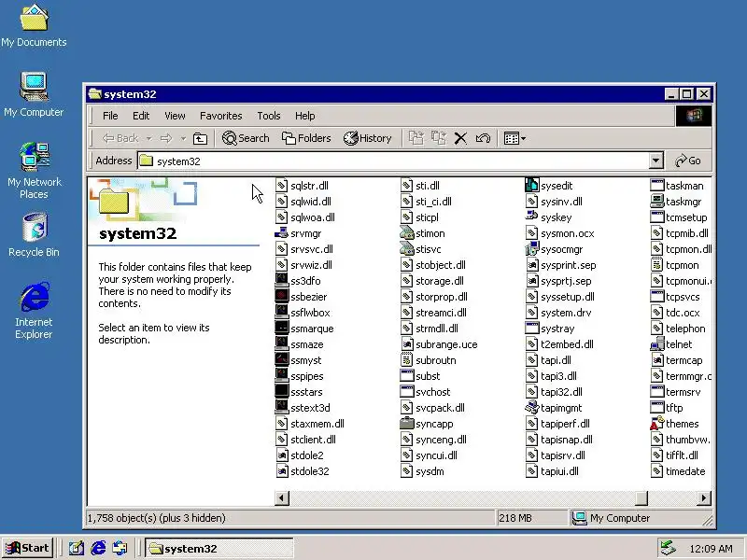The height and width of the screenshot is (560, 747).
Task: Select the My Documents desktop icon
Action: coord(34,26)
